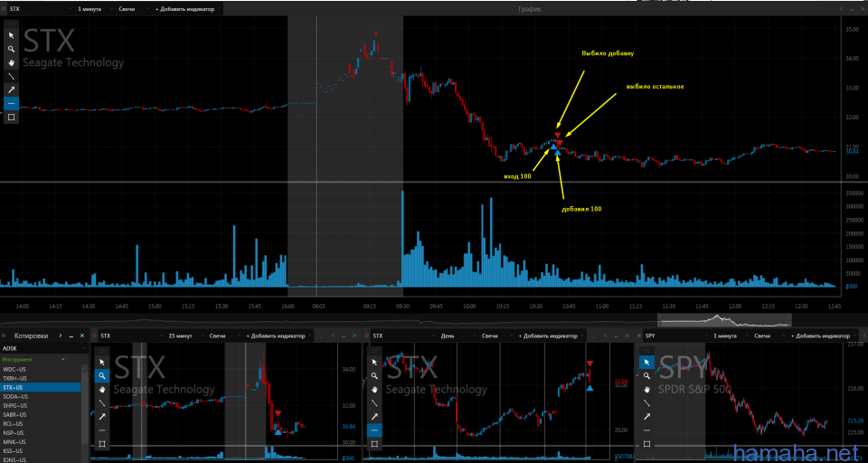This screenshot has width=868, height=463.
Task: Open the STX symbol dropdown in main chart
Action: (40, 9)
